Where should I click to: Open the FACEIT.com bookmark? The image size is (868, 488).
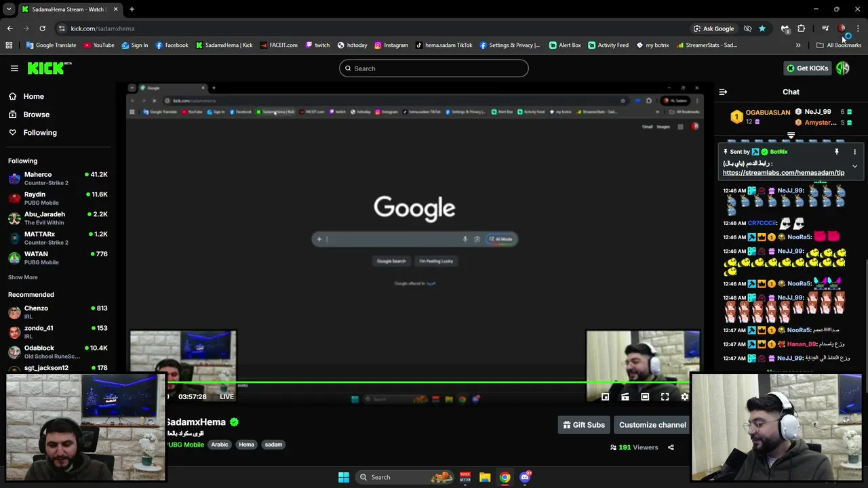278,45
